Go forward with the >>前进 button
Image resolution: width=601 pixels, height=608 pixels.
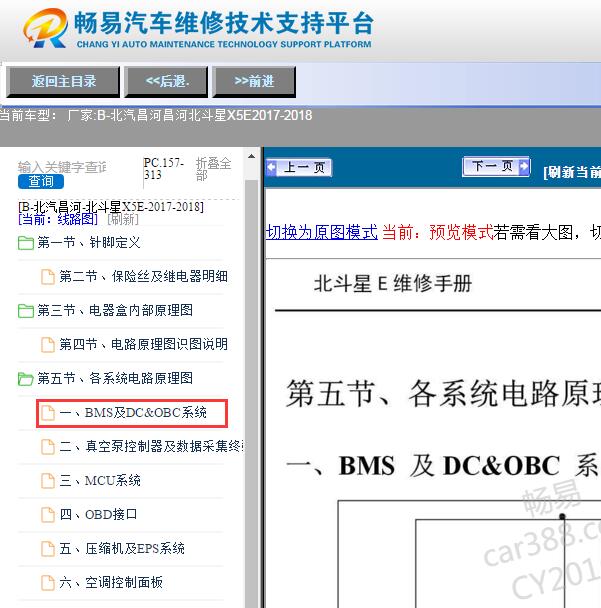click(254, 81)
